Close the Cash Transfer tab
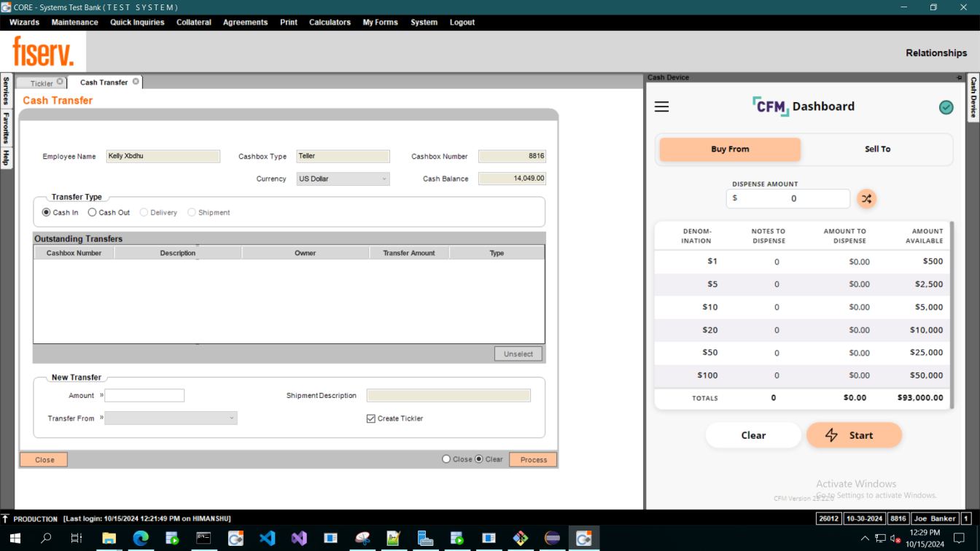 pos(136,82)
